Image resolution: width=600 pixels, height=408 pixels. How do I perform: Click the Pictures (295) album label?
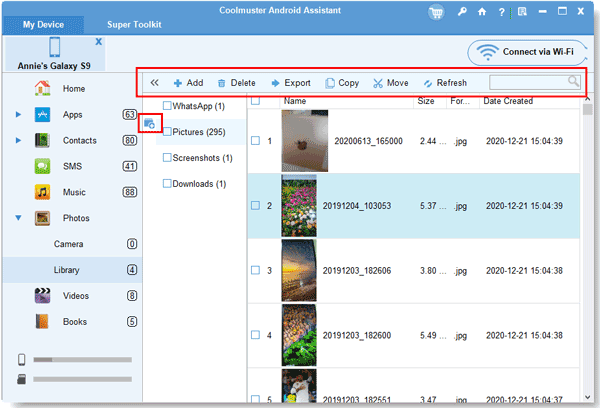pyautogui.click(x=199, y=132)
